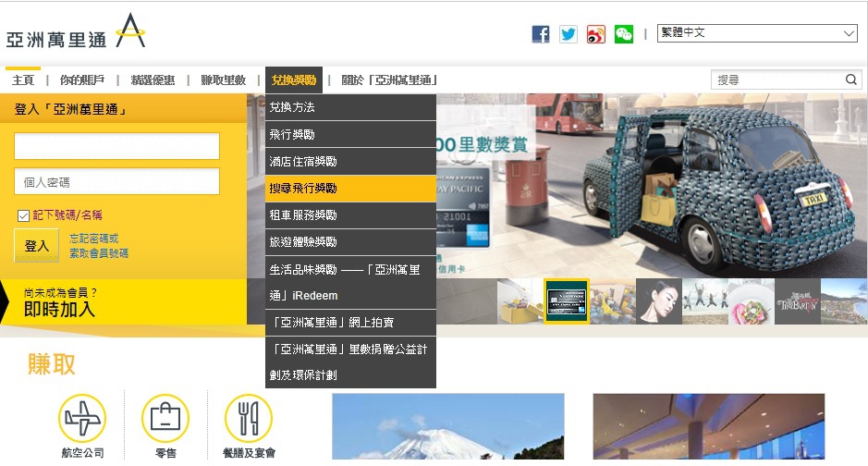This screenshot has height=466, width=868.
Task: Open the lounge interior promotion image
Action: pyautogui.click(x=709, y=426)
